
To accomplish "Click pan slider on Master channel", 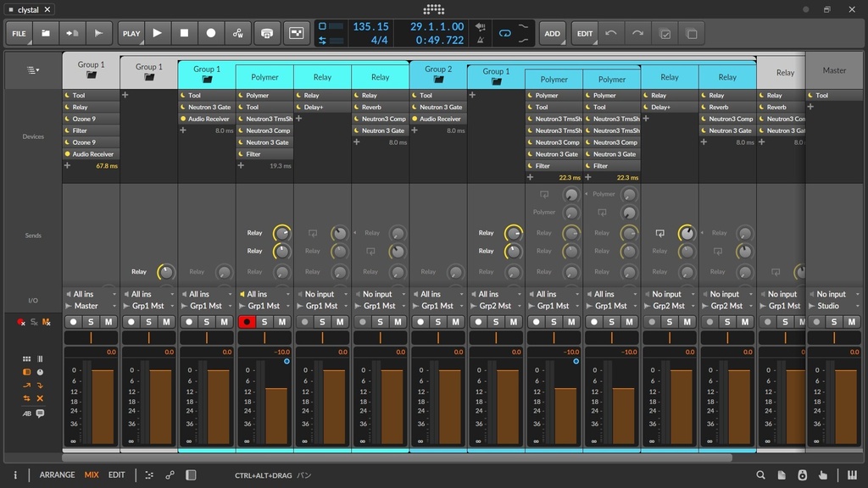I will (834, 337).
